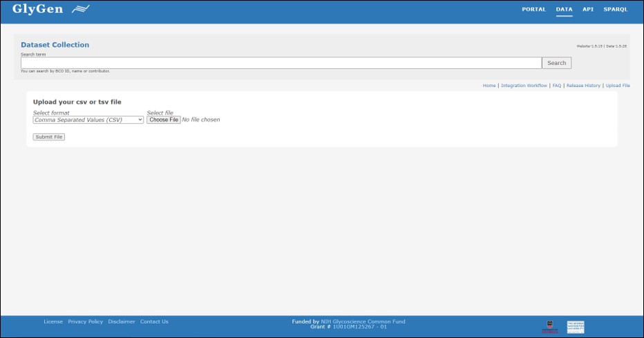
Task: Expand the Select format dropdown
Action: (x=88, y=120)
